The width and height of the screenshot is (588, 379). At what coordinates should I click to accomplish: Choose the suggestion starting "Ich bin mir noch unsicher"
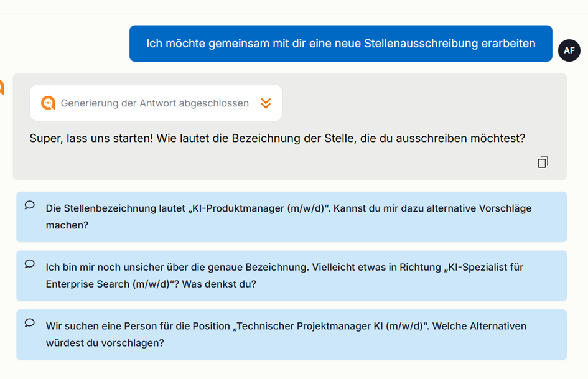[291, 276]
